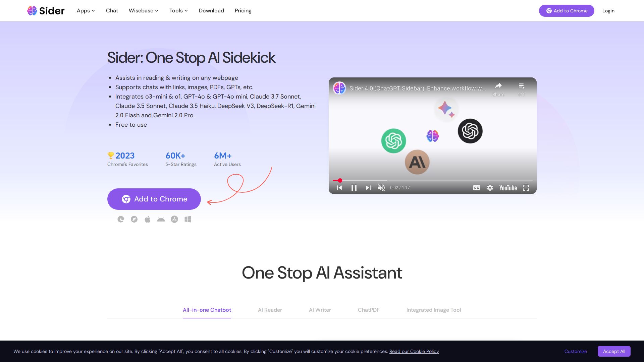The height and width of the screenshot is (362, 644).
Task: Toggle closed captions on the video
Action: click(x=477, y=188)
